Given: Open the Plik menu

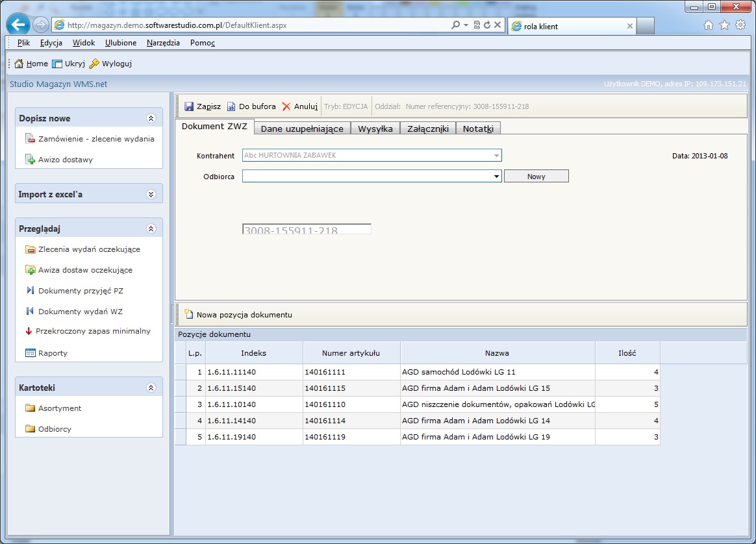Looking at the screenshot, I should coord(23,43).
